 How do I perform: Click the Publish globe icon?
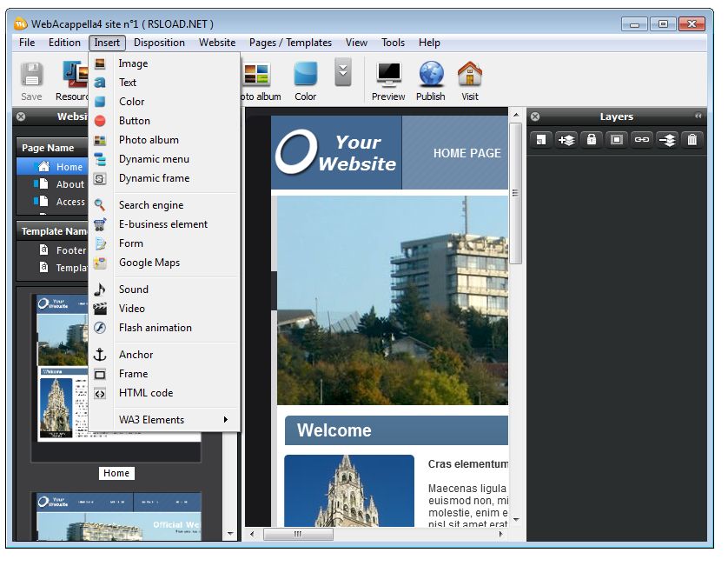click(431, 75)
